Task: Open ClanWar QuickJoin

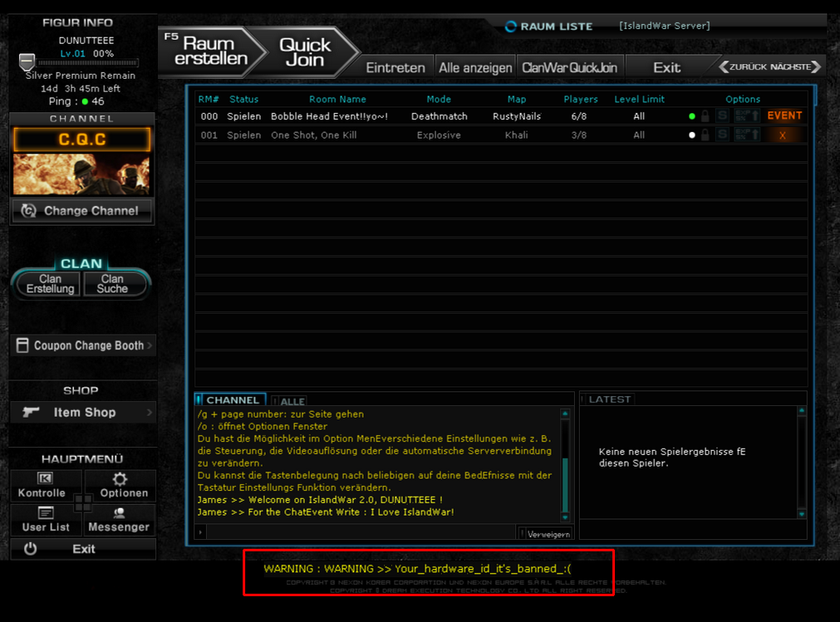Action: click(569, 67)
